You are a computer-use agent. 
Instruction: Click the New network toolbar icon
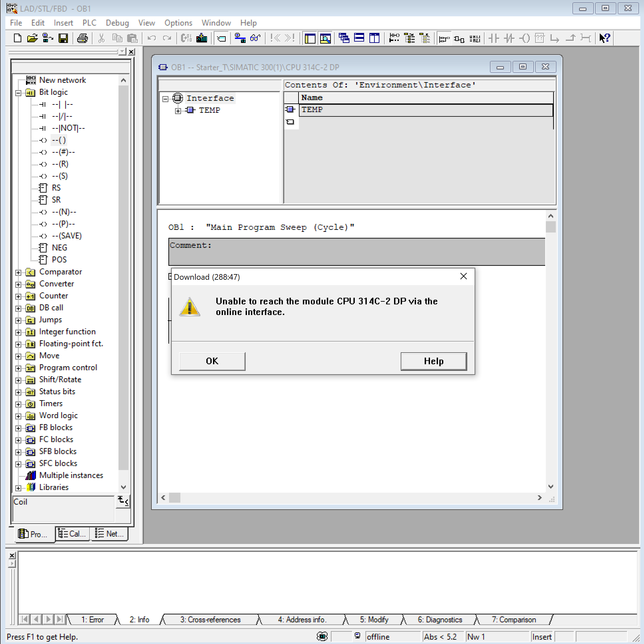click(x=394, y=38)
